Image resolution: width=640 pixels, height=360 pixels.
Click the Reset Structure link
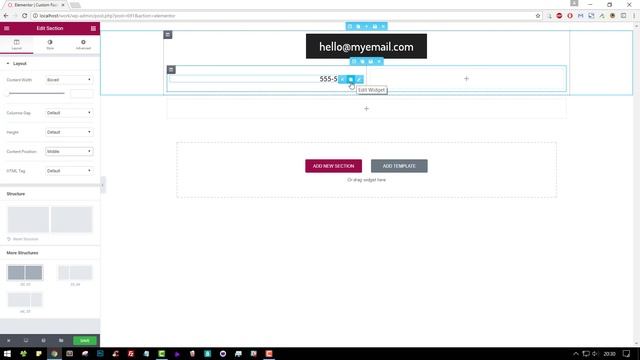(x=22, y=239)
